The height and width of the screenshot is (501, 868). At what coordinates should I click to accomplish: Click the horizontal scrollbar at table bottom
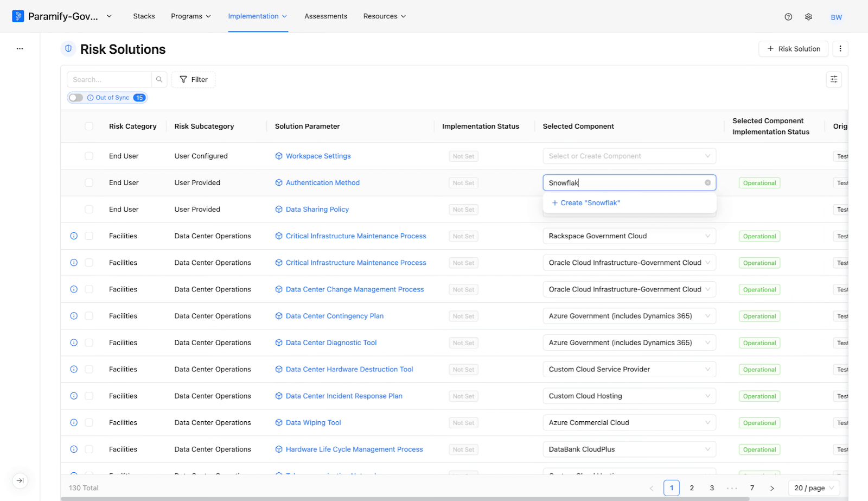pos(405,499)
